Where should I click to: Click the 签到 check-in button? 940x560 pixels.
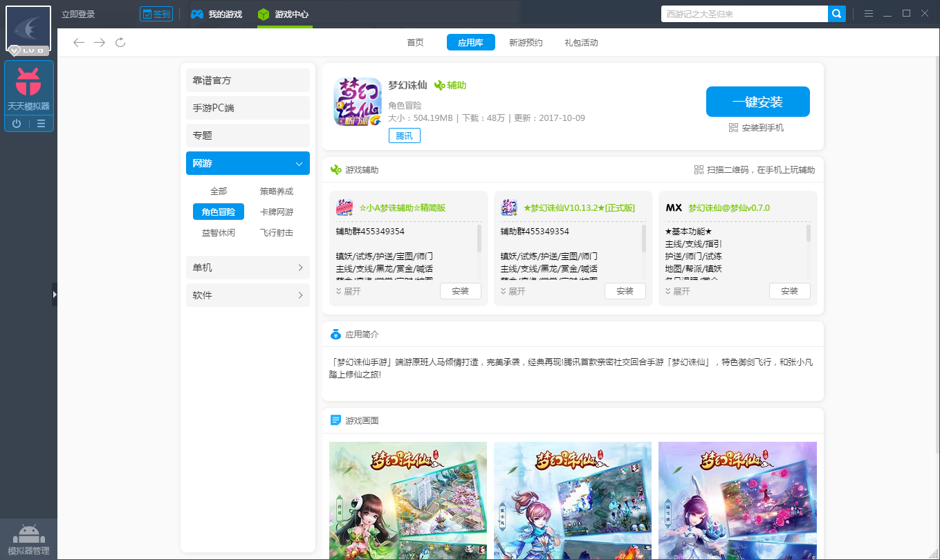pos(156,14)
